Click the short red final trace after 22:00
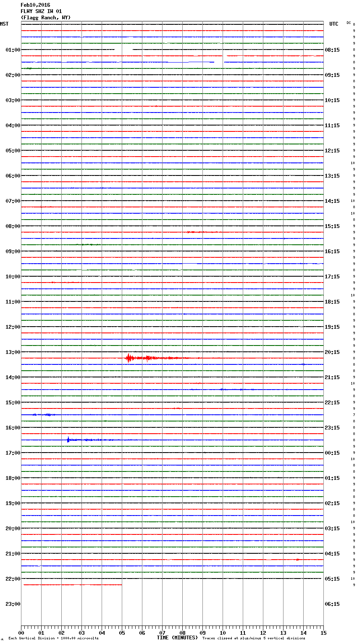Screen dimensions: 357x644 73,585
